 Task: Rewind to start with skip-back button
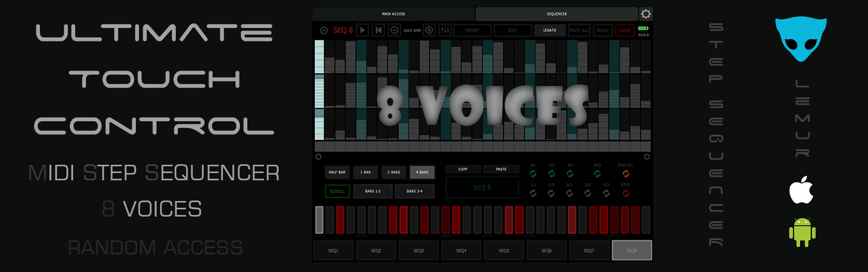379,31
